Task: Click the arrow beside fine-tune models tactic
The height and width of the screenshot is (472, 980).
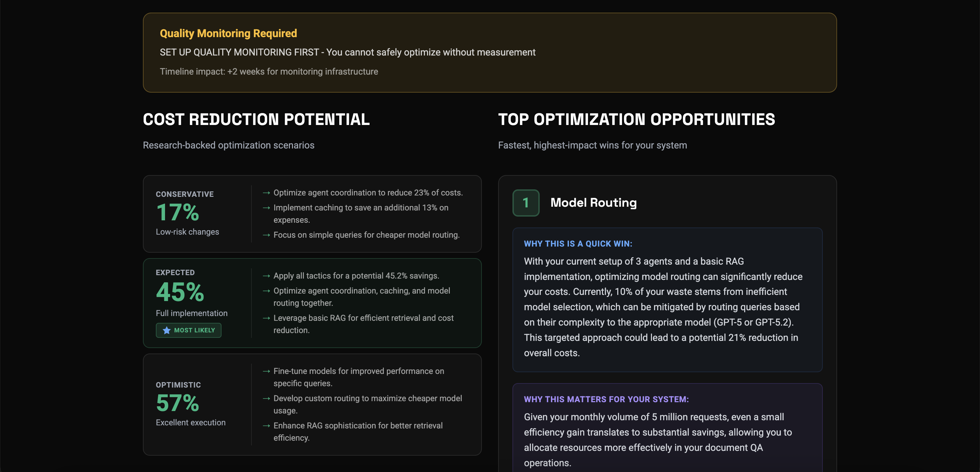Action: pos(266,371)
